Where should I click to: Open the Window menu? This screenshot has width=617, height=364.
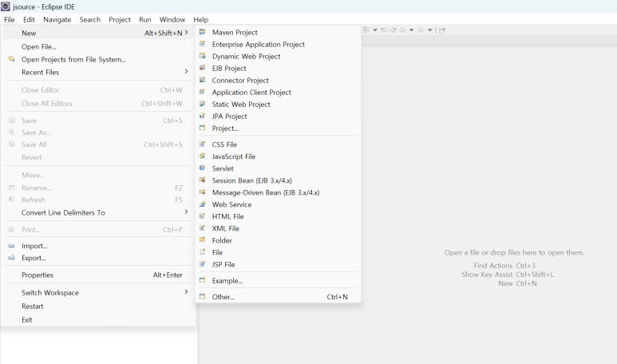pyautogui.click(x=172, y=20)
